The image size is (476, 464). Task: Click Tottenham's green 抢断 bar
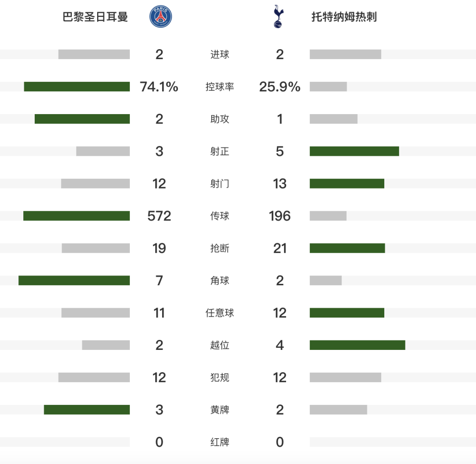[x=347, y=248]
